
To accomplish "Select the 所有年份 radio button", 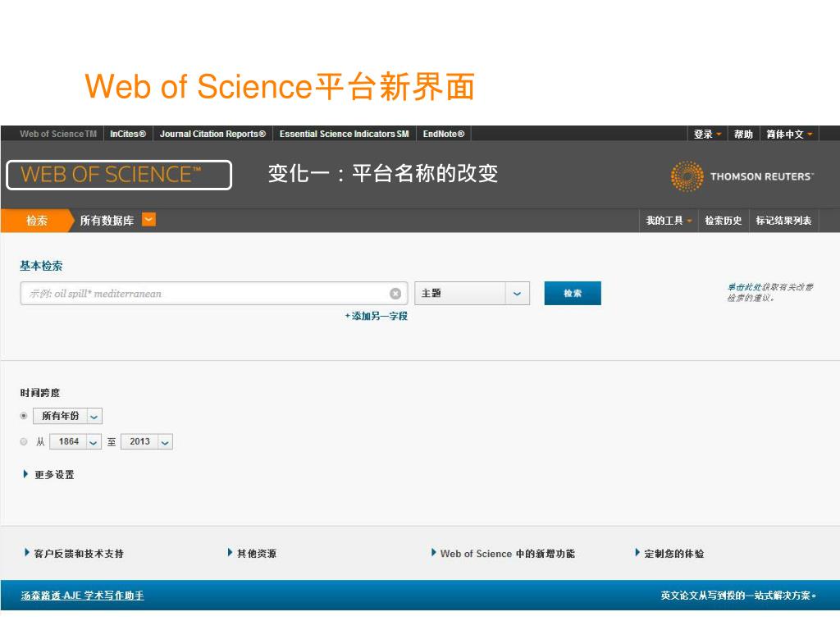I will point(24,416).
